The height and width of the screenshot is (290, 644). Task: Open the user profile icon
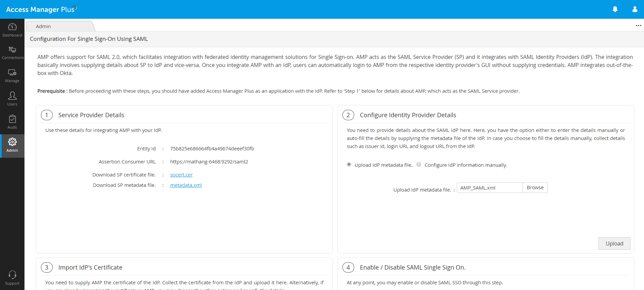click(635, 9)
